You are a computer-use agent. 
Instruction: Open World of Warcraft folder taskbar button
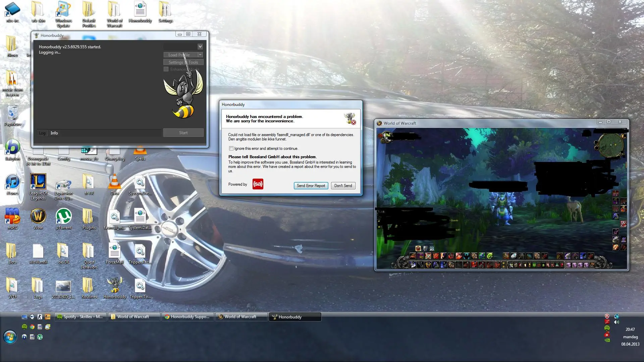click(x=133, y=317)
